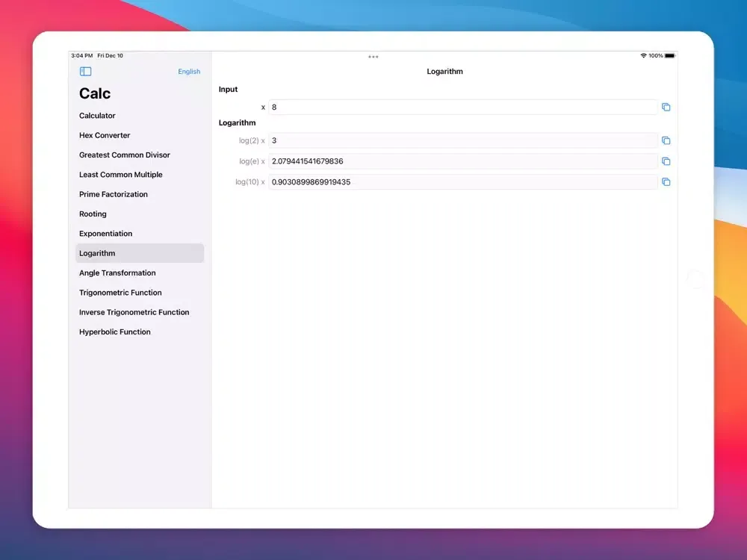Viewport: 747px width, 560px height.
Task: Click the log(10) x result field
Action: 463,182
